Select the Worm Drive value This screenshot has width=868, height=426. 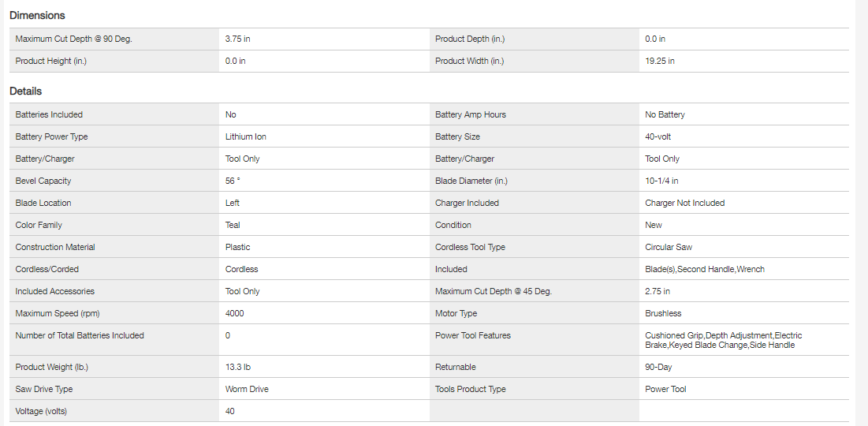247,389
